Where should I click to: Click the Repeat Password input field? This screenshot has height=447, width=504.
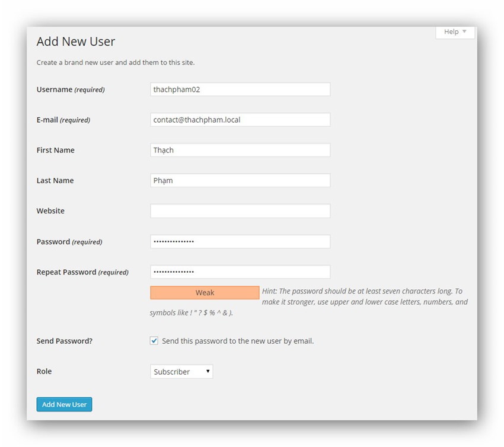pos(240,272)
